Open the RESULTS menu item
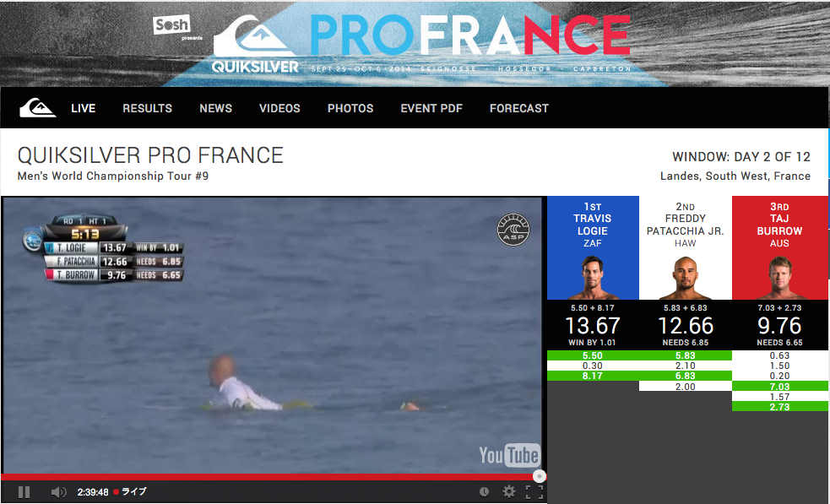 click(147, 108)
